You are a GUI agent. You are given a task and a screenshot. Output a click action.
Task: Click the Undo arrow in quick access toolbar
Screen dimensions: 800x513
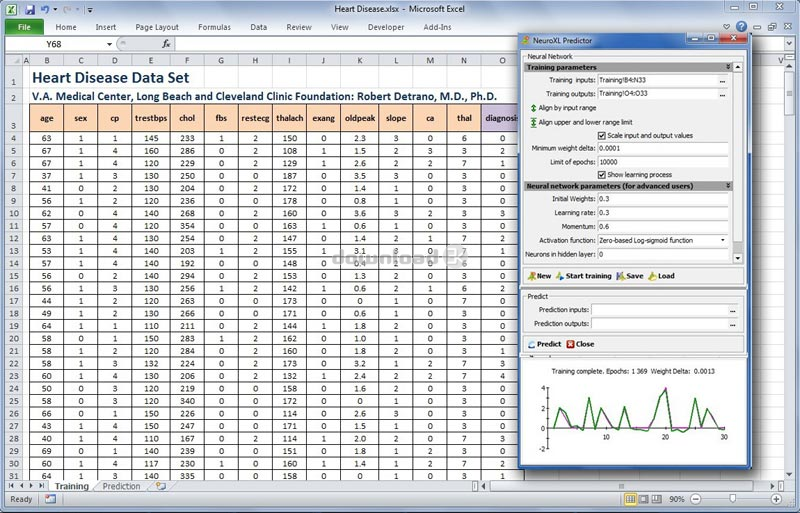(x=45, y=10)
